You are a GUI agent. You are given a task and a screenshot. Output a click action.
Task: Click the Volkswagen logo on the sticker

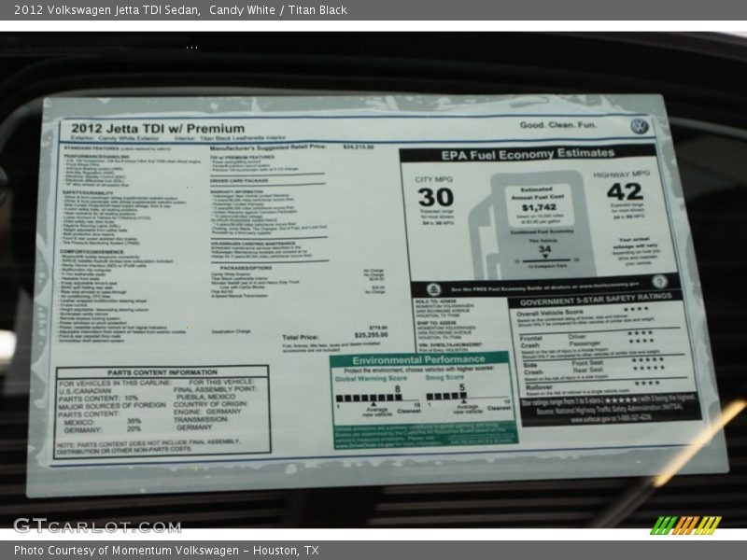coord(639,126)
